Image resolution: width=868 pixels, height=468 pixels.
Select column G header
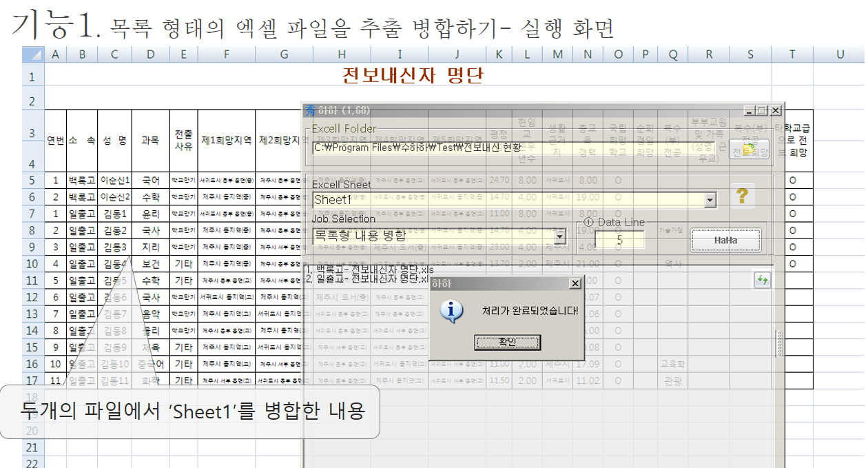coord(284,54)
